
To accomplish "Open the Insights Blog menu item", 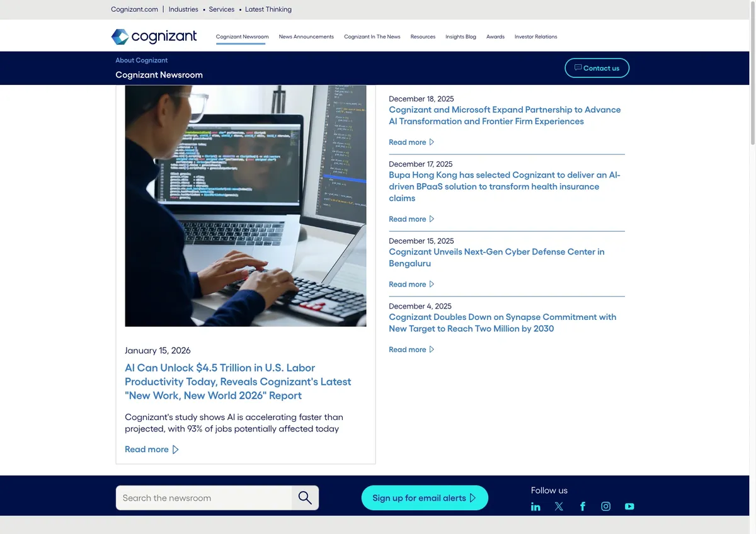I will click(461, 37).
